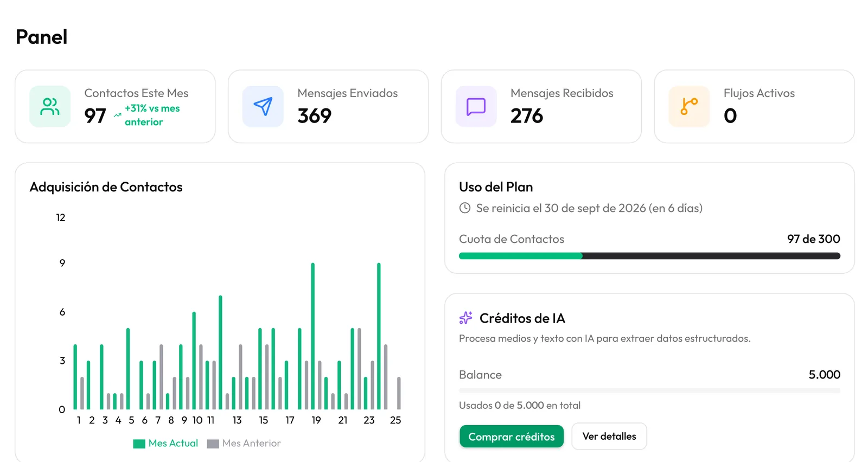The height and width of the screenshot is (462, 868).
Task: Click the orange branch flows icon
Action: point(689,106)
